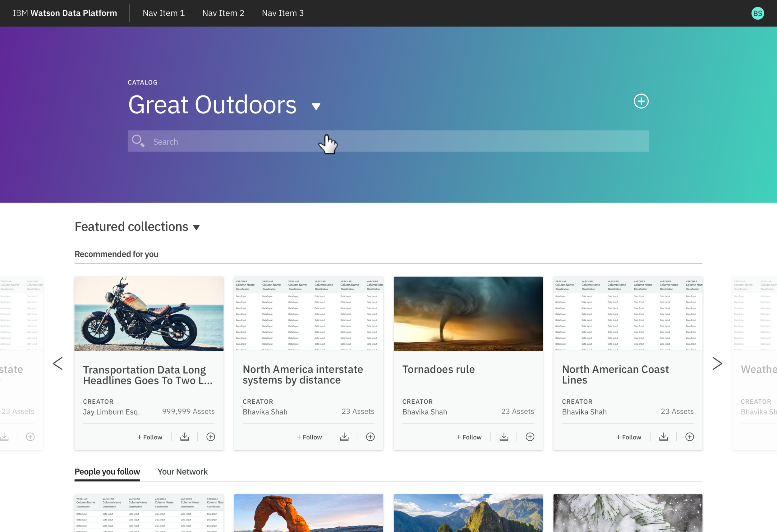Click in the catalog Search field

point(388,141)
